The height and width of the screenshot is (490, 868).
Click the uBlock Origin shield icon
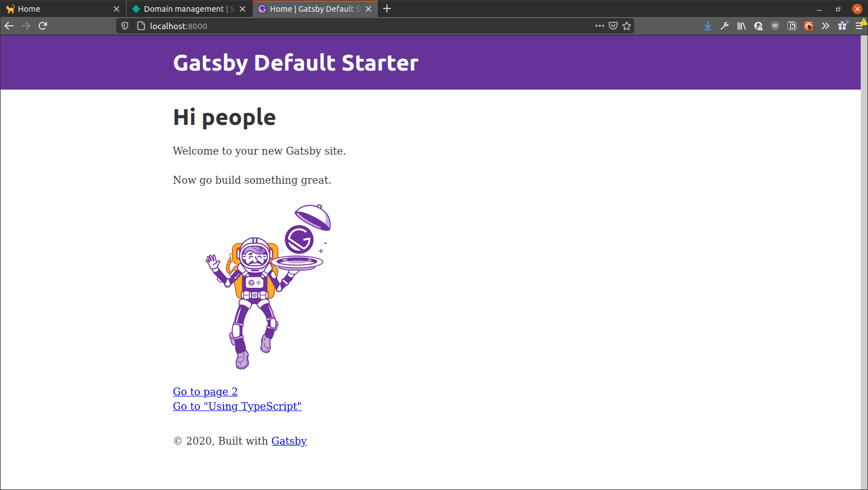coord(775,26)
